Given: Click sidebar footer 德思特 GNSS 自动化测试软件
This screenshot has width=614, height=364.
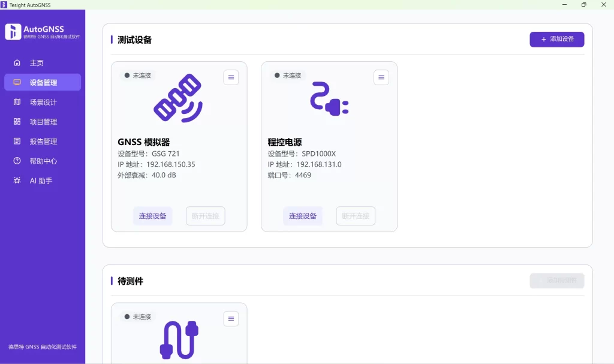Looking at the screenshot, I should pyautogui.click(x=43, y=347).
